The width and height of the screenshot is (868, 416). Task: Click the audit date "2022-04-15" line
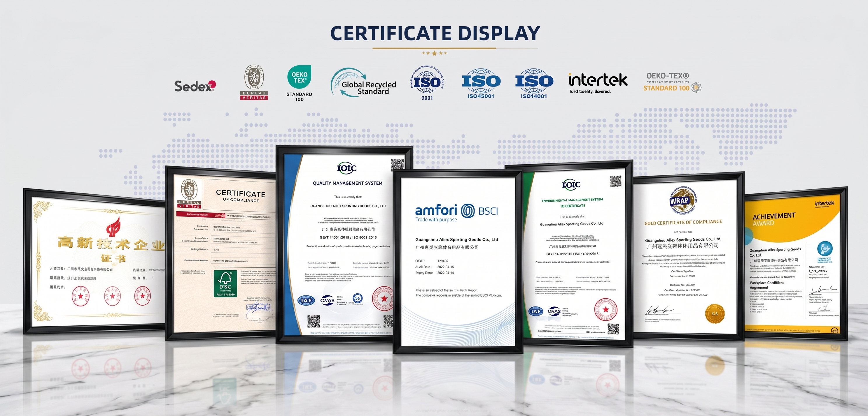434,267
